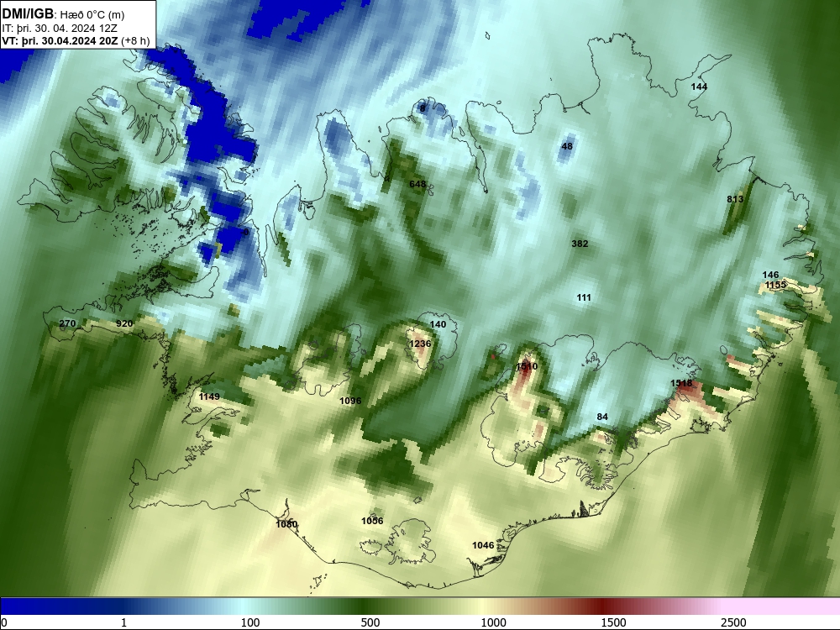Click the 1056 value in the south

click(372, 522)
